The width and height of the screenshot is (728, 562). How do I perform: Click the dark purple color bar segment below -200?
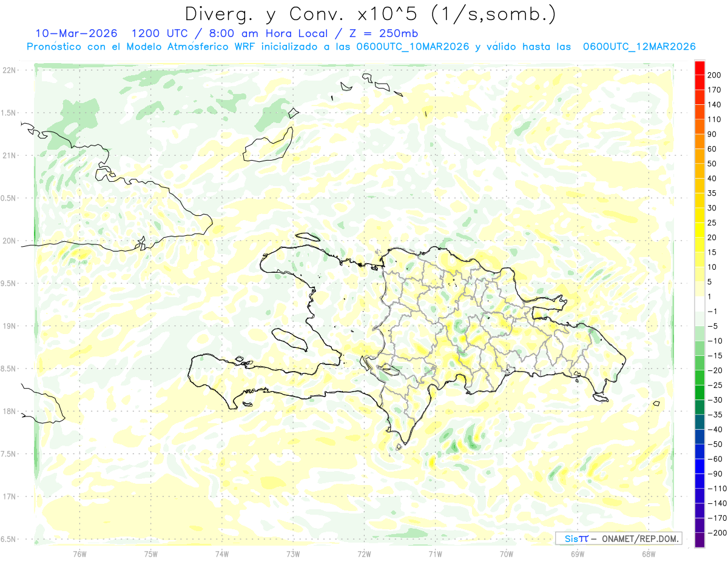pyautogui.click(x=699, y=540)
